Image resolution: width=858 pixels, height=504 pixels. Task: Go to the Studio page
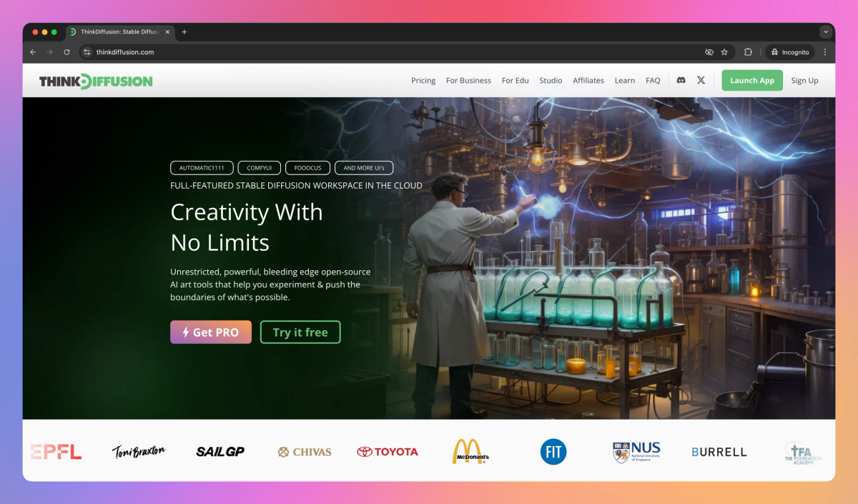point(551,81)
